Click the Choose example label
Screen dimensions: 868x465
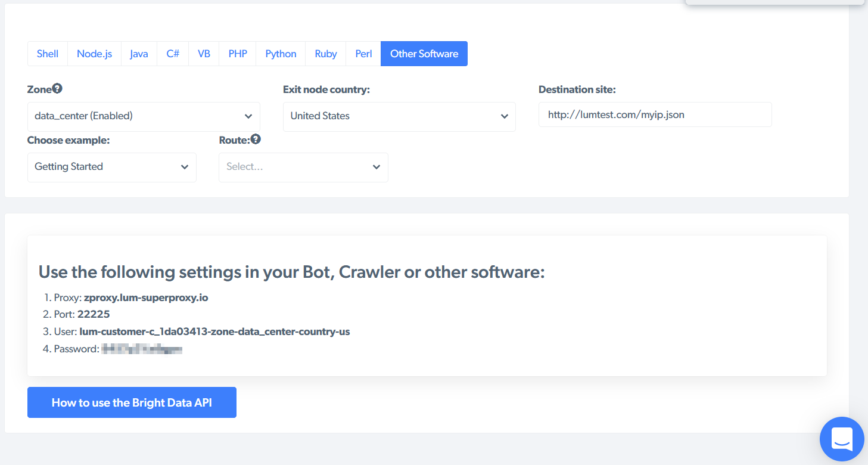(x=69, y=140)
